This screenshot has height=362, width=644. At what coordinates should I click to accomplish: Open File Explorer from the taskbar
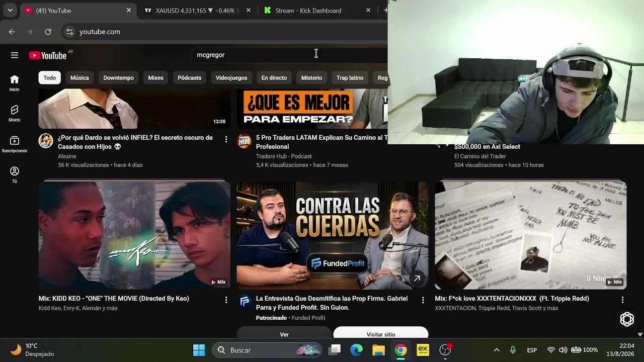point(378,350)
